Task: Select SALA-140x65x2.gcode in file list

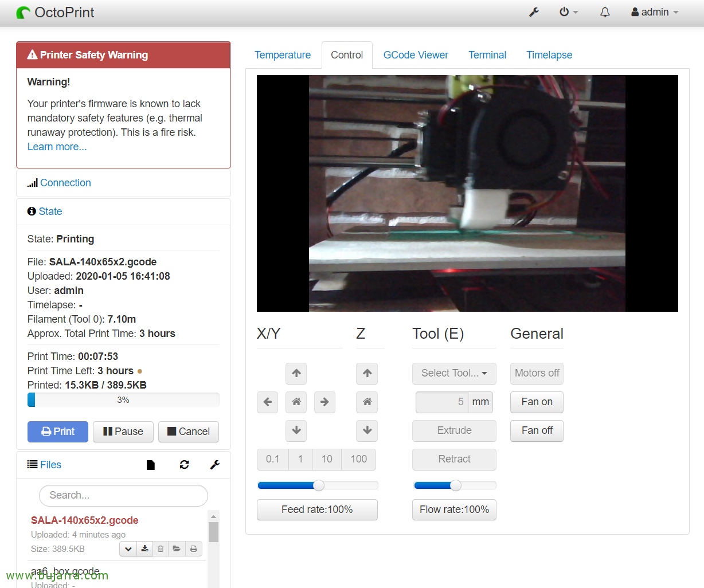Action: [85, 520]
